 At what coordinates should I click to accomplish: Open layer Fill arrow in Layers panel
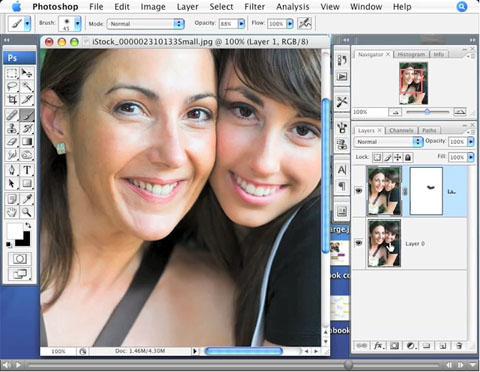pyautogui.click(x=470, y=157)
